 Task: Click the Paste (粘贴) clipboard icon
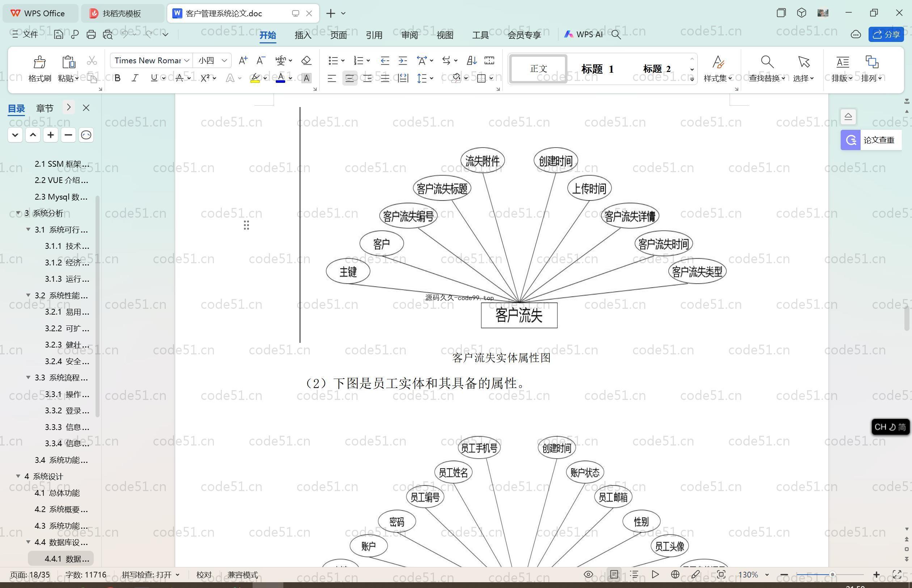click(68, 62)
